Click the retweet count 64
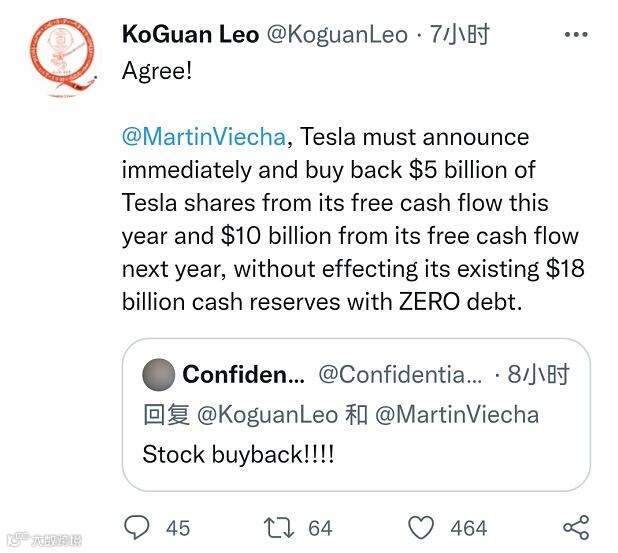 tap(320, 527)
